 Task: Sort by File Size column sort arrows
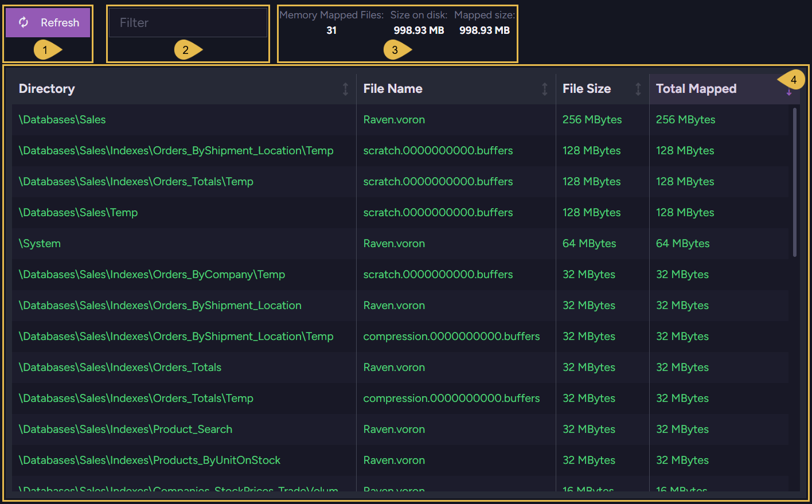click(638, 89)
